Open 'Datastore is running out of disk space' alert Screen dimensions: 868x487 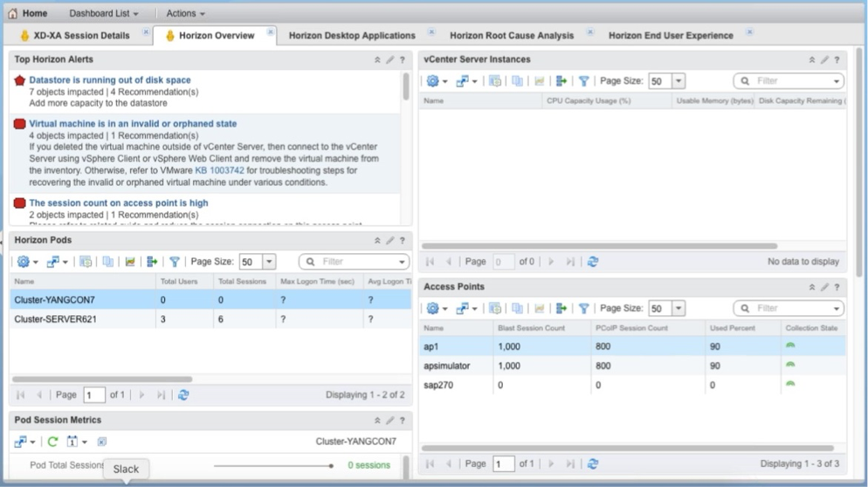pos(110,79)
